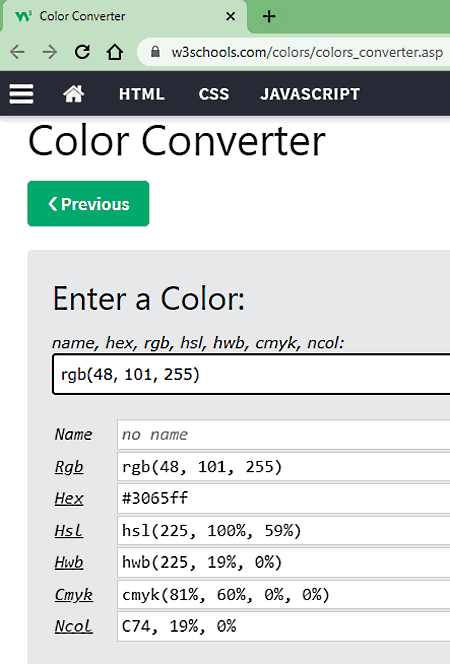This screenshot has width=450, height=664.
Task: Click the Rgb label link
Action: click(69, 467)
